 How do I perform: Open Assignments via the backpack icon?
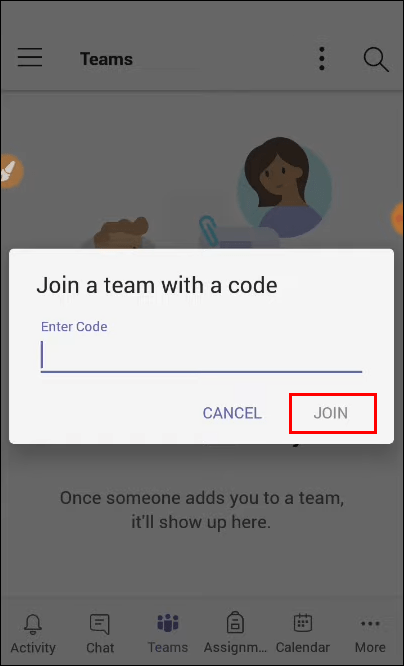coord(235,624)
